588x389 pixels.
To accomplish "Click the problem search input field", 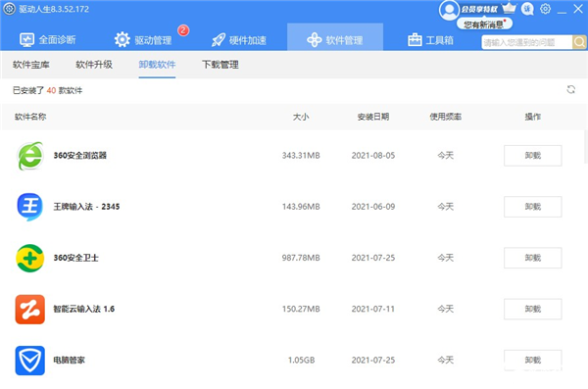I will pos(526,42).
